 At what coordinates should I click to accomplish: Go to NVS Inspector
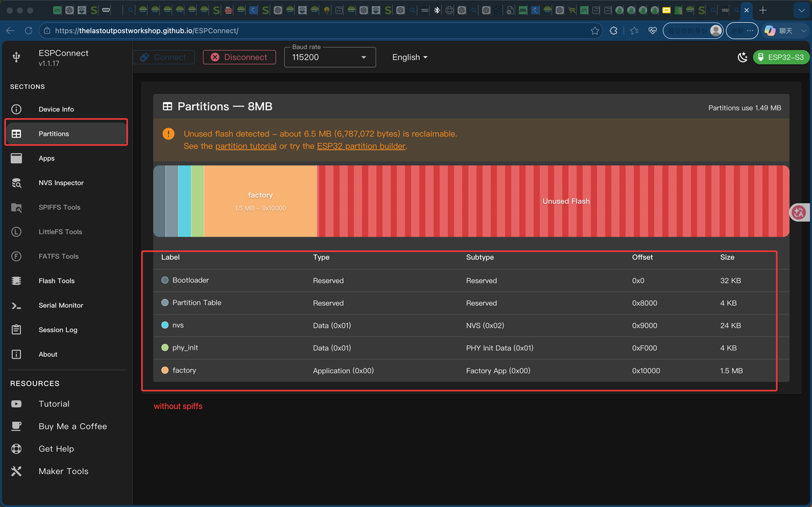[65, 183]
